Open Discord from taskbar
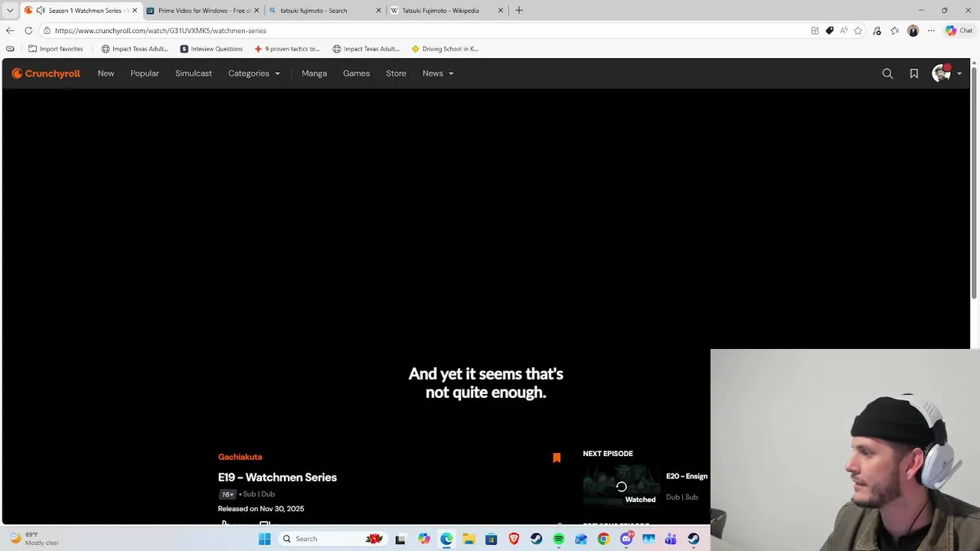Screen dimensions: 980x551 626,539
